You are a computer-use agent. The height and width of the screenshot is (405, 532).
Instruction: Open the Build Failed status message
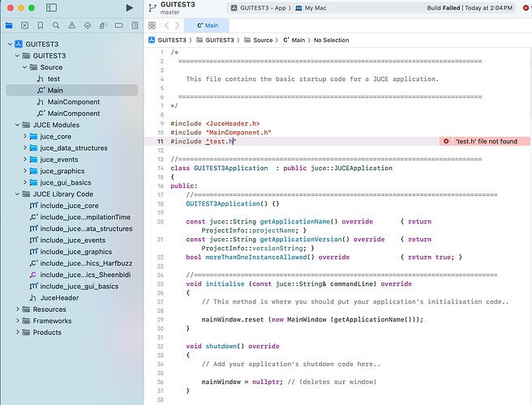pyautogui.click(x=470, y=8)
